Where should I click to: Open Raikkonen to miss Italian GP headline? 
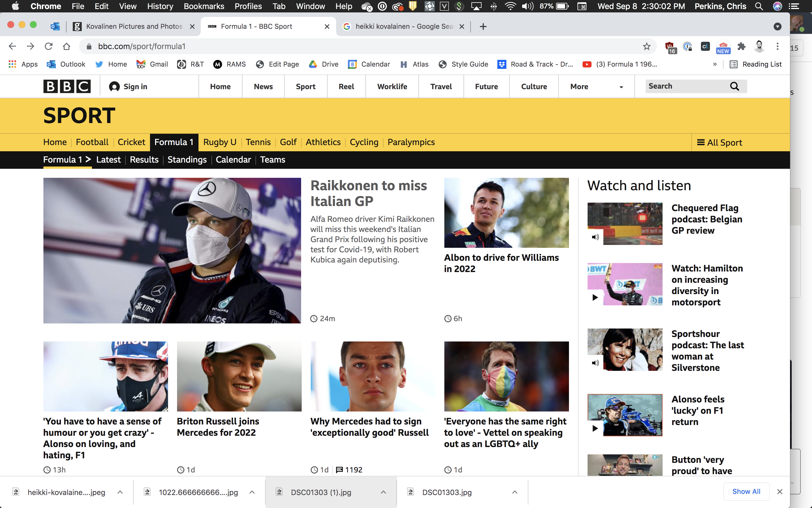click(369, 193)
